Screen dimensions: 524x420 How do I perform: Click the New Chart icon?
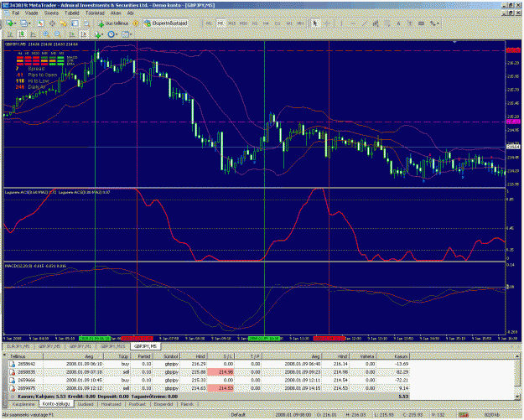point(9,23)
